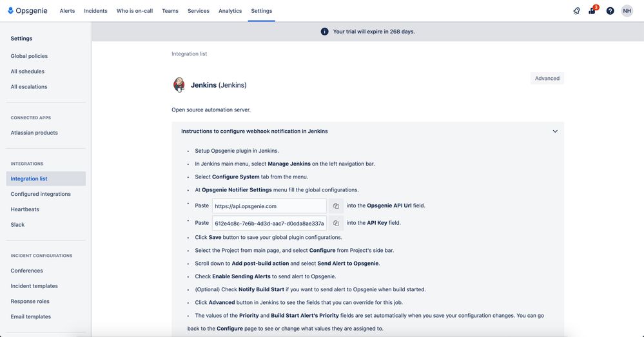This screenshot has width=644, height=337.
Task: Open the Services tab
Action: (x=199, y=11)
